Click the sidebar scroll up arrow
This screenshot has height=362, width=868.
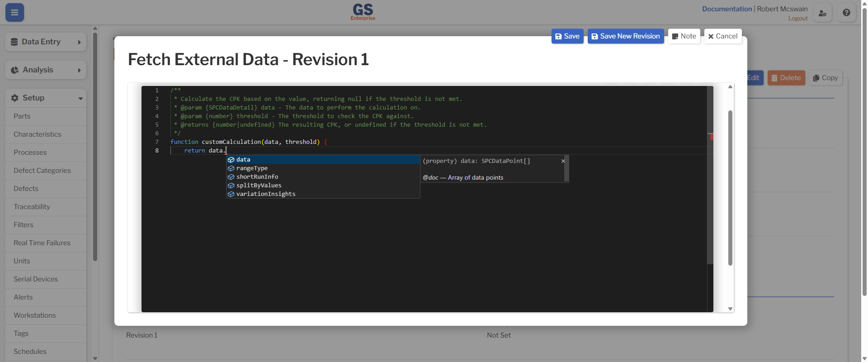[x=95, y=29]
